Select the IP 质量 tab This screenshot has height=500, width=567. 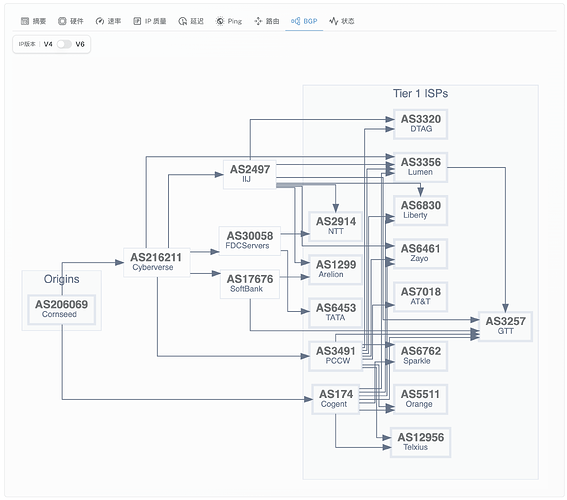[x=150, y=21]
